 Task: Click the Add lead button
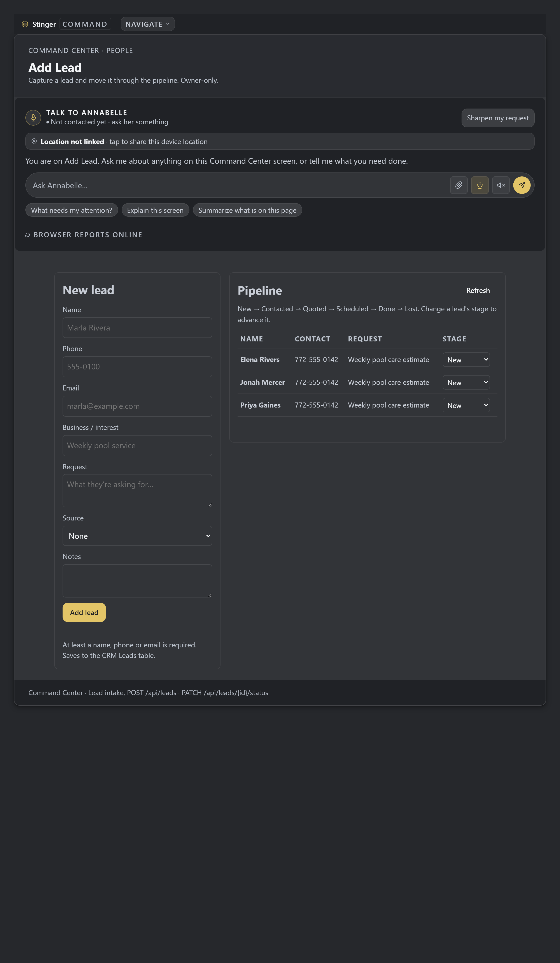pos(84,613)
